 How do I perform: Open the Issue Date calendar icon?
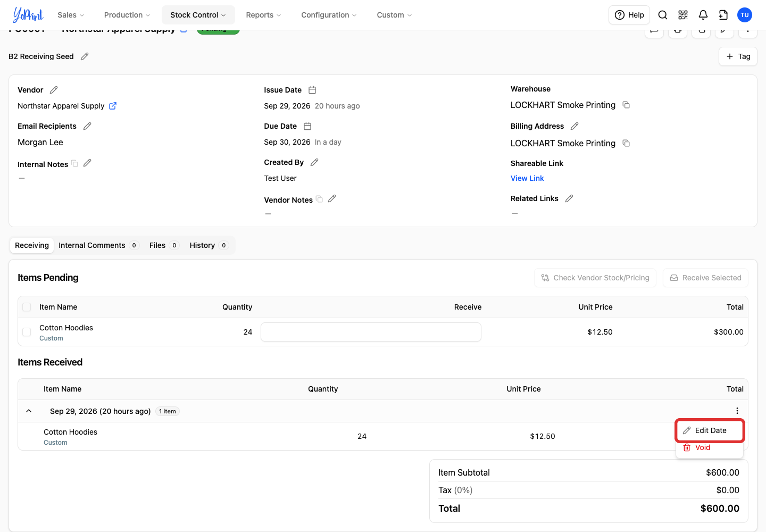pos(312,90)
